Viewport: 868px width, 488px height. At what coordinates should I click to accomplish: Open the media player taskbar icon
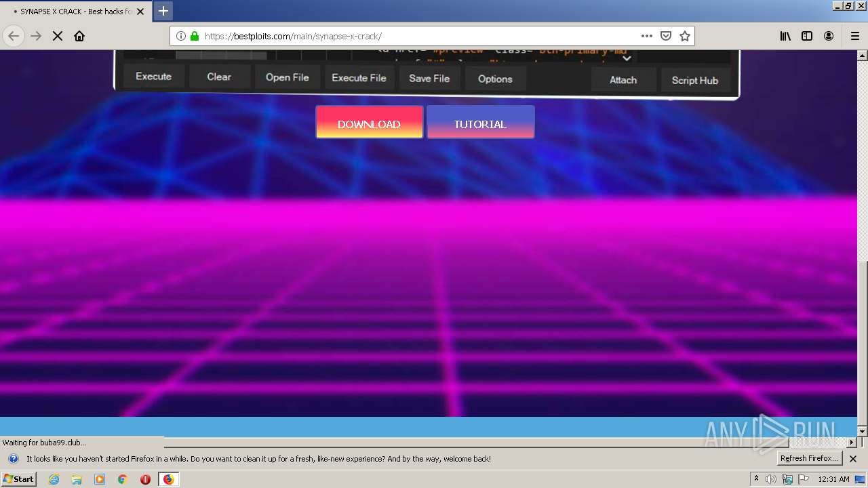pos(100,479)
